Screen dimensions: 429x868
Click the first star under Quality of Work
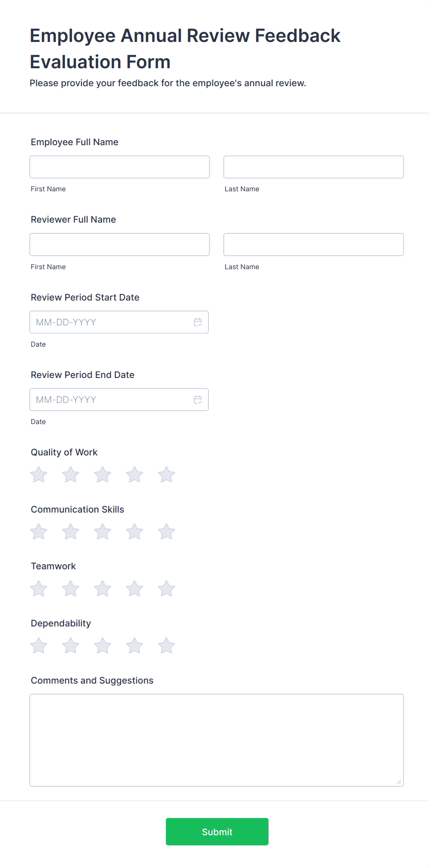tap(38, 474)
